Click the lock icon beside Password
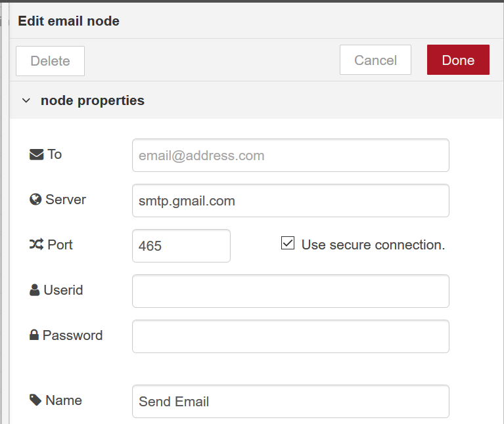The image size is (504, 424). pos(34,335)
